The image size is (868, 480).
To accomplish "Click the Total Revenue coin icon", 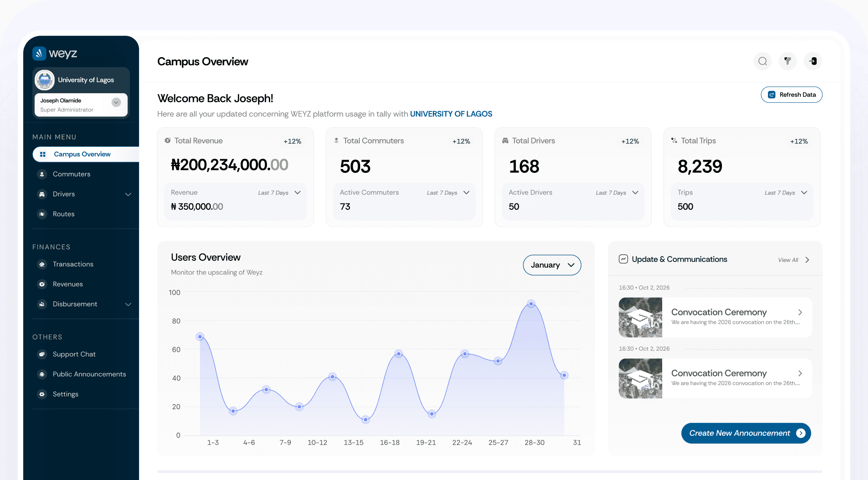I will 168,141.
